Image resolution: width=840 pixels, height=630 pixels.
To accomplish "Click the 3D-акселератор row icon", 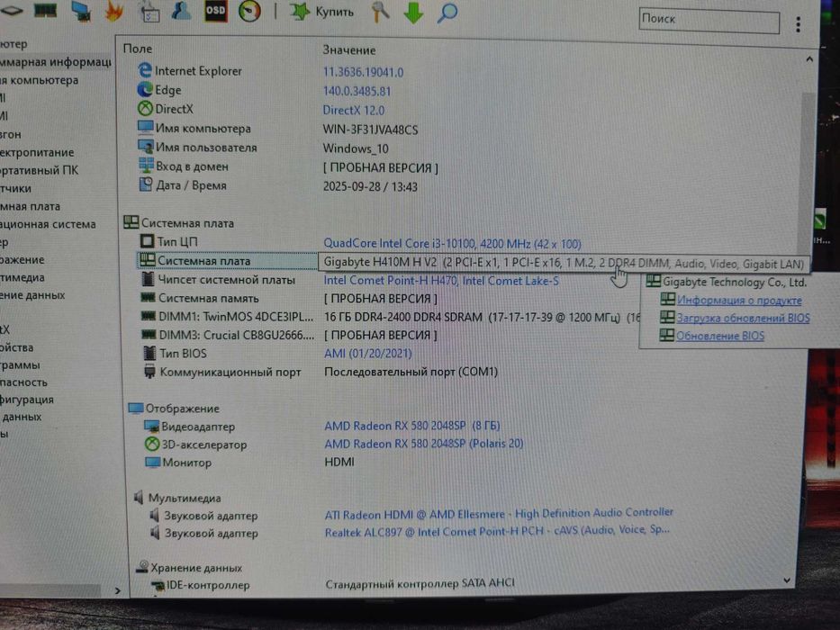I will (152, 444).
